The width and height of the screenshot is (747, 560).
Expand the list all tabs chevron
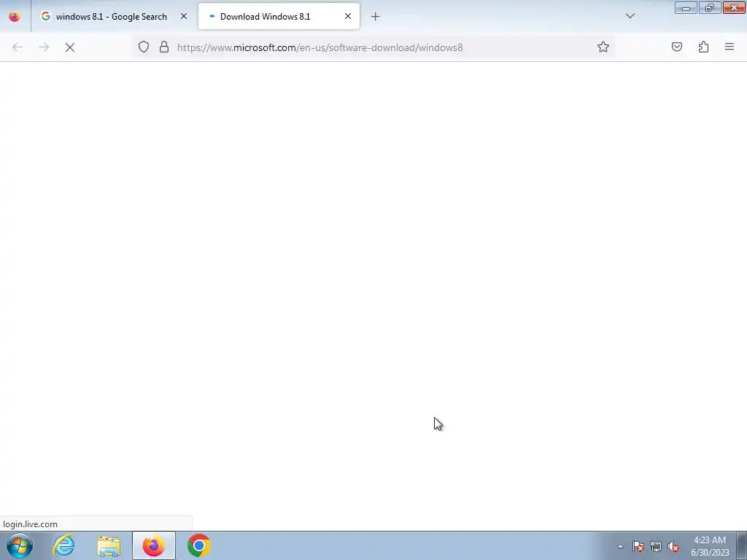(630, 17)
